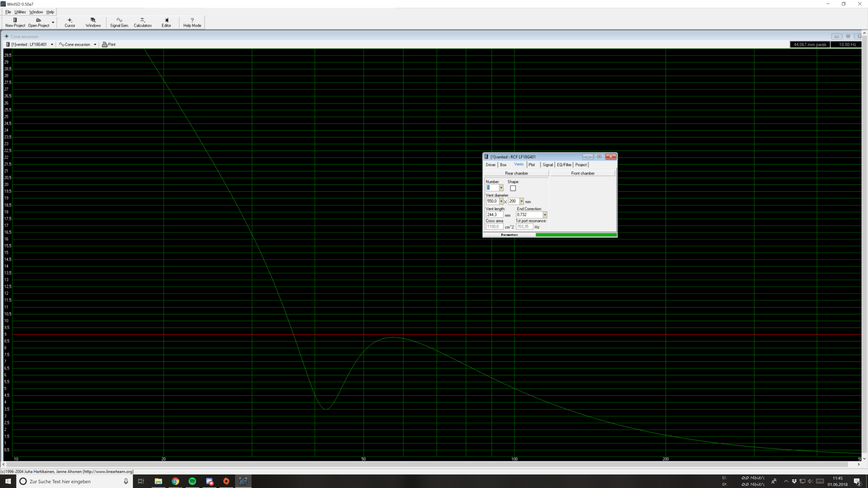Viewport: 868px width, 488px height.
Task: Toggle the vent Shape box
Action: (x=513, y=188)
